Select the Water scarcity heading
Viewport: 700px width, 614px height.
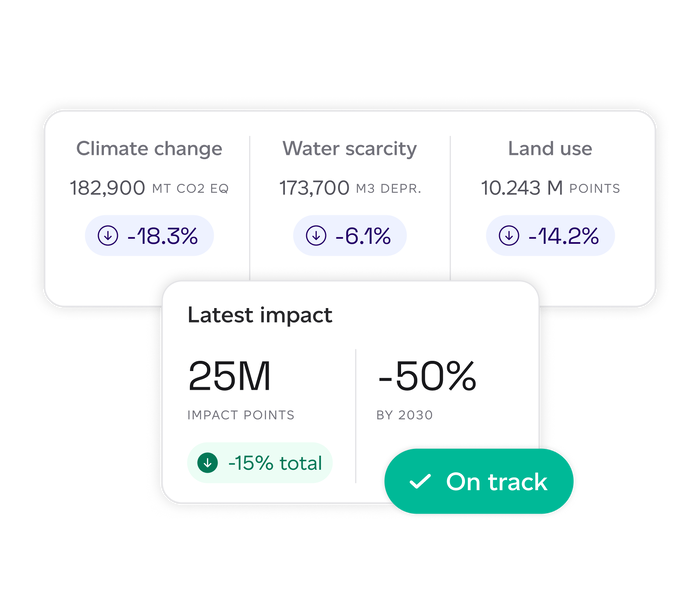[x=349, y=149]
